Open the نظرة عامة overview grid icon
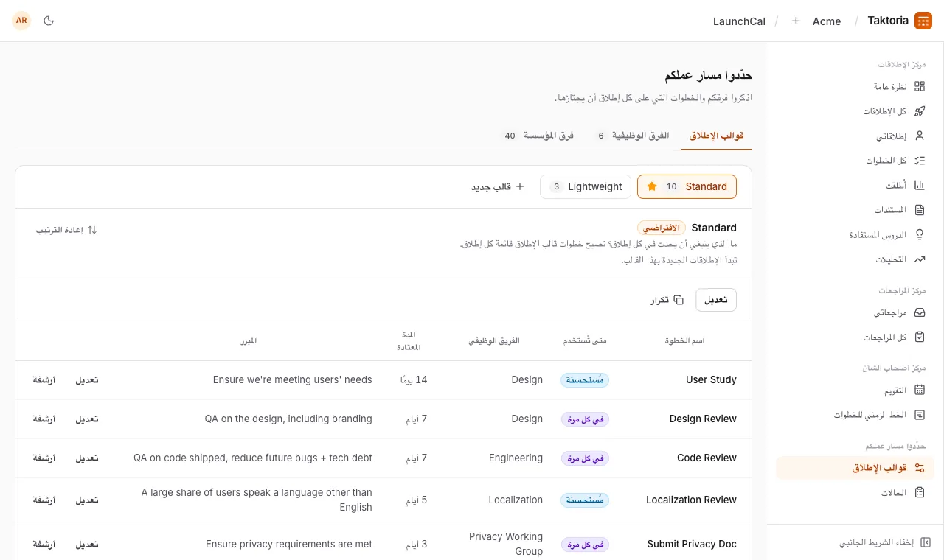 919,87
